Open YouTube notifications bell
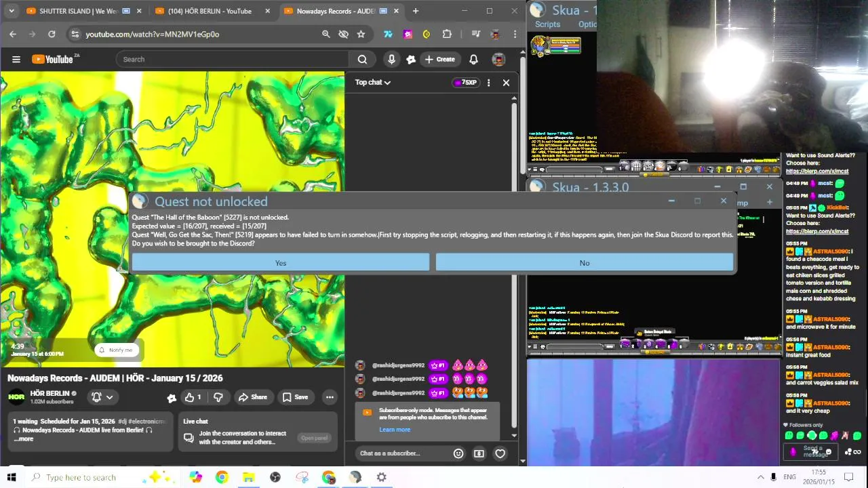Screen dimensions: 868x488 (x=473, y=59)
